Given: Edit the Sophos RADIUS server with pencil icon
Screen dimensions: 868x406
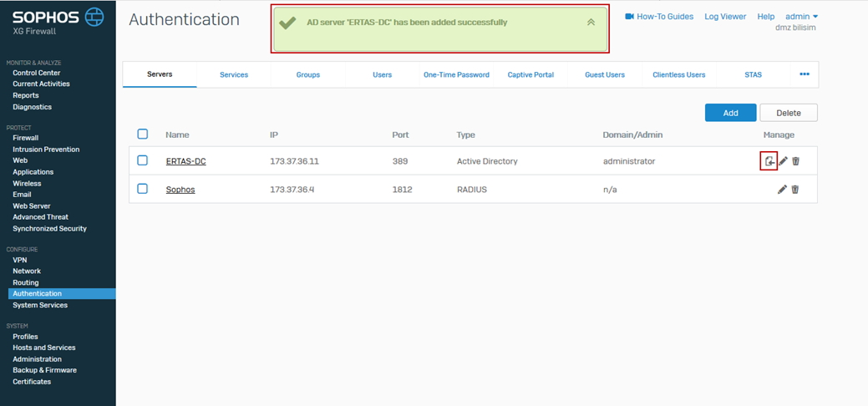Looking at the screenshot, I should (x=782, y=190).
